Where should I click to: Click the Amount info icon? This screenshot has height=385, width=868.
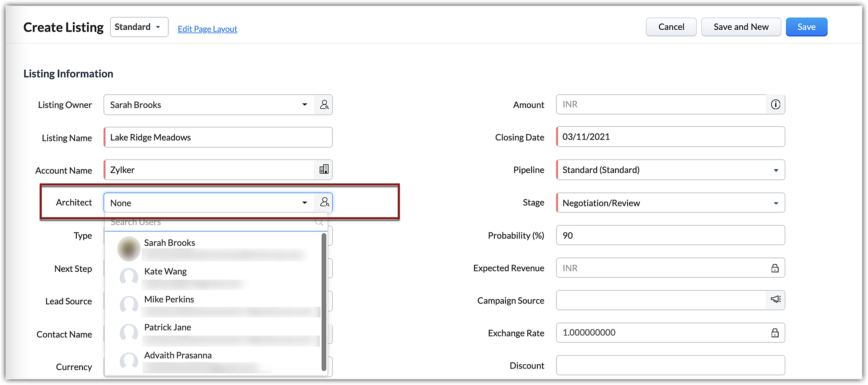[x=775, y=104]
